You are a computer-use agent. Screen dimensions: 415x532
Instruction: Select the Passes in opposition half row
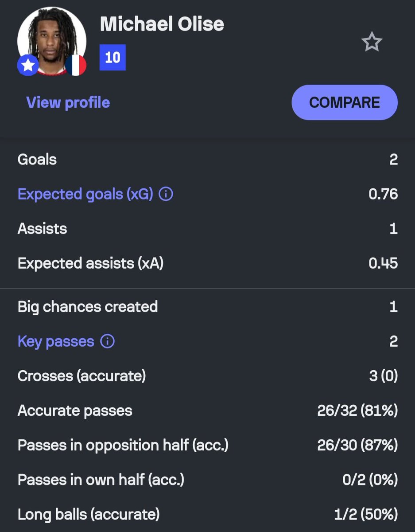(x=207, y=445)
